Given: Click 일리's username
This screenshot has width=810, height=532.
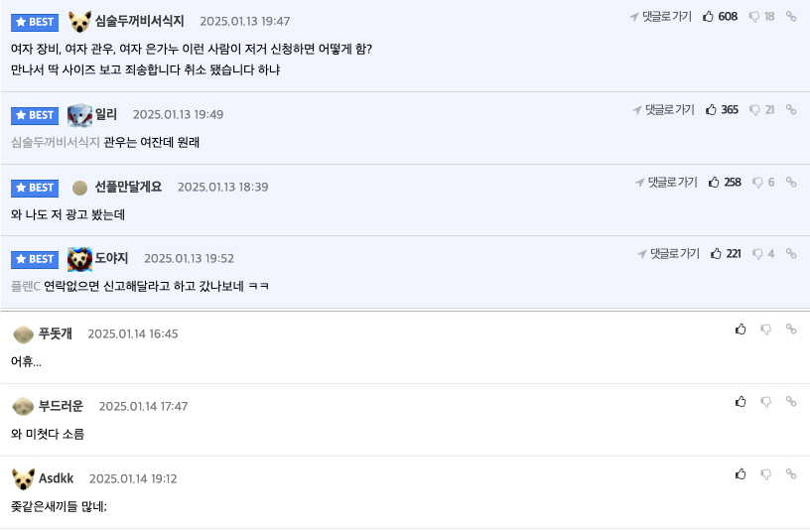Looking at the screenshot, I should tap(106, 114).
